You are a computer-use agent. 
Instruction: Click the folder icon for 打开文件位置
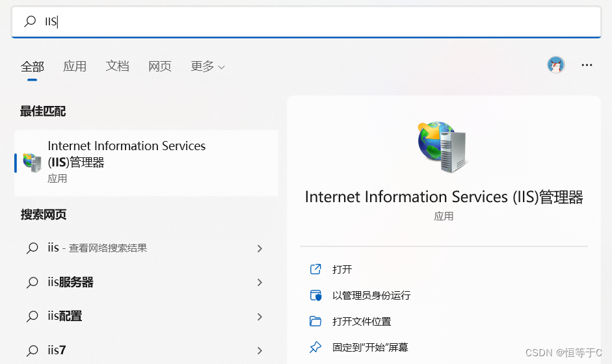coord(315,322)
